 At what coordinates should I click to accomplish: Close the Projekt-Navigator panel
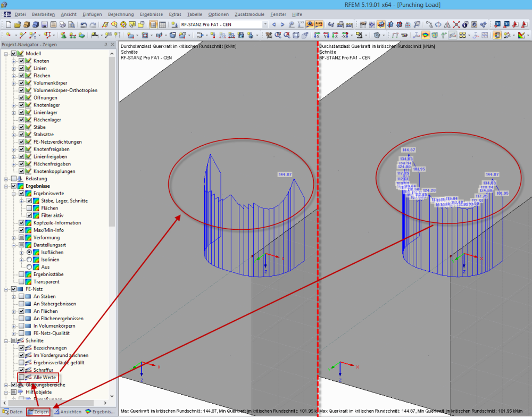(x=113, y=45)
